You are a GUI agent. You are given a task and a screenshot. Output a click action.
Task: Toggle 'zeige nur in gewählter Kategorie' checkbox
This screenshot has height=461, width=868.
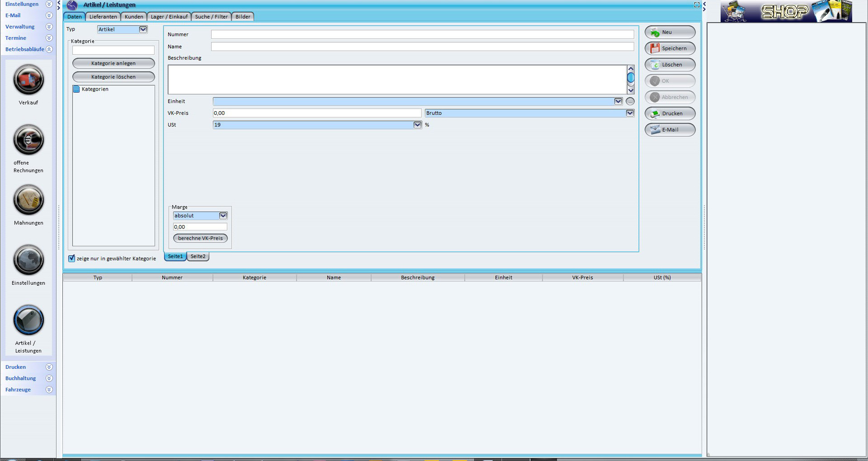[72, 258]
